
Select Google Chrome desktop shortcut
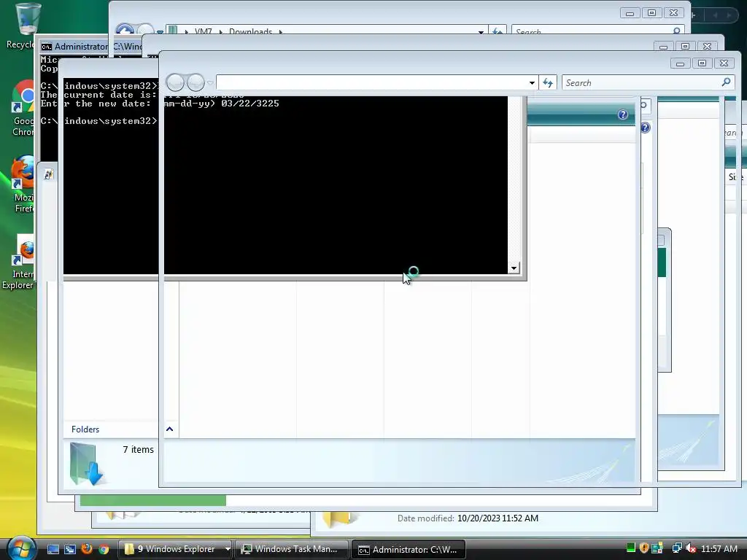(x=23, y=108)
